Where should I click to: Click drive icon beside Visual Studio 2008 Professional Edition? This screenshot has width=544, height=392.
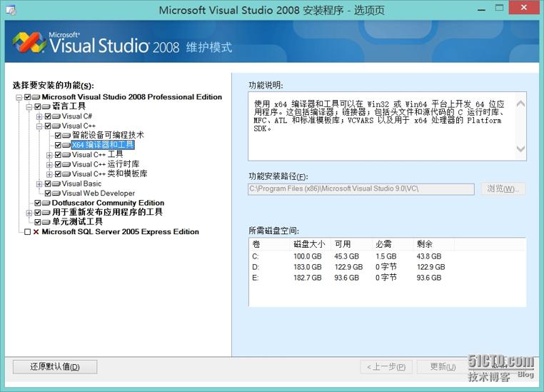click(x=36, y=97)
